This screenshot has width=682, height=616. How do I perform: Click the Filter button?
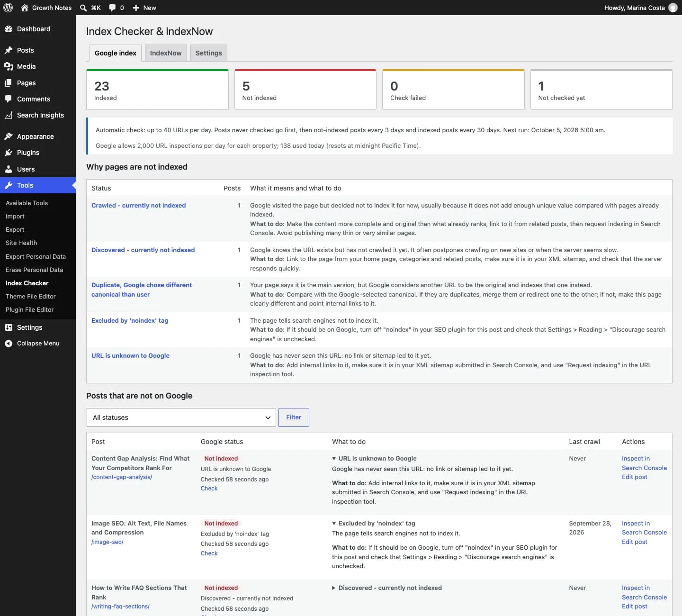[x=294, y=417]
